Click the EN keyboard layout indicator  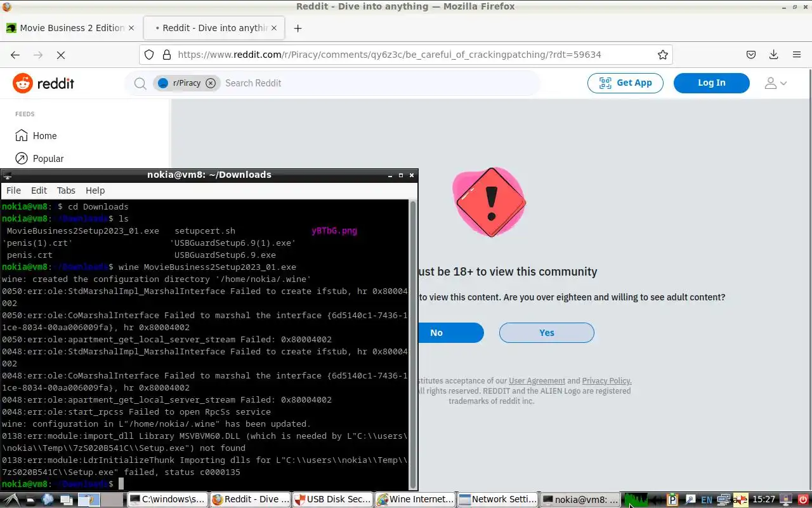707,500
